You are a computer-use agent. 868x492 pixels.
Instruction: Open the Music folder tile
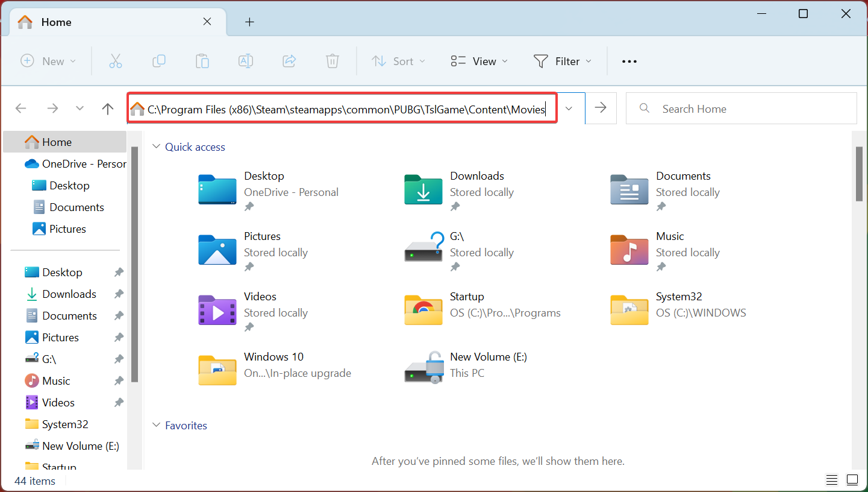666,250
